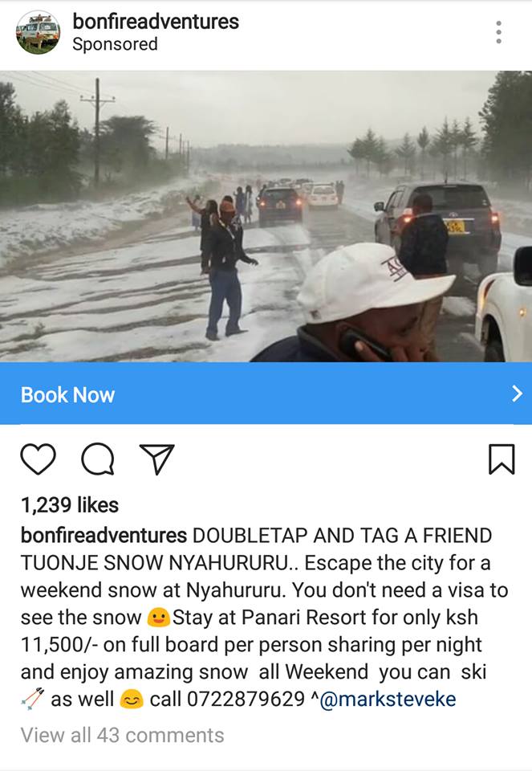532x771 pixels.
Task: Tap the paper plane share icon
Action: click(x=157, y=459)
